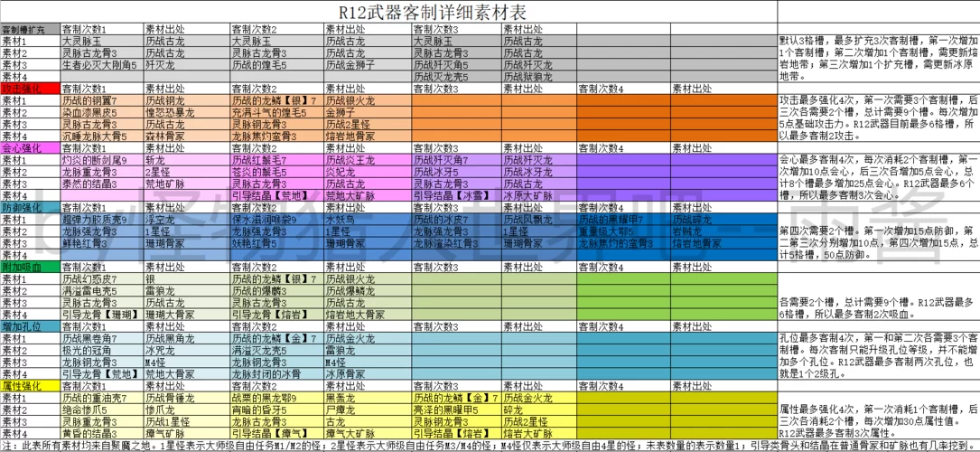
Task: Select the cell 历战红鬃毛7
Action: tap(276, 160)
